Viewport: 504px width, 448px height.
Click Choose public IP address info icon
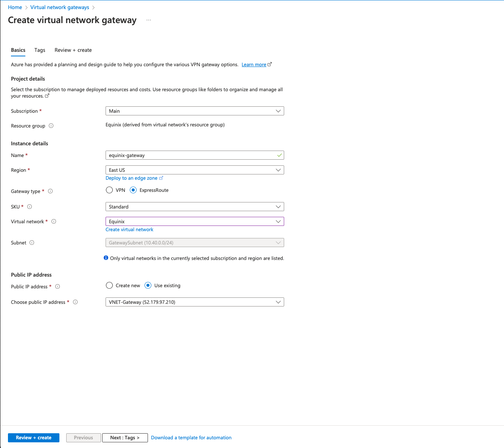(x=75, y=302)
